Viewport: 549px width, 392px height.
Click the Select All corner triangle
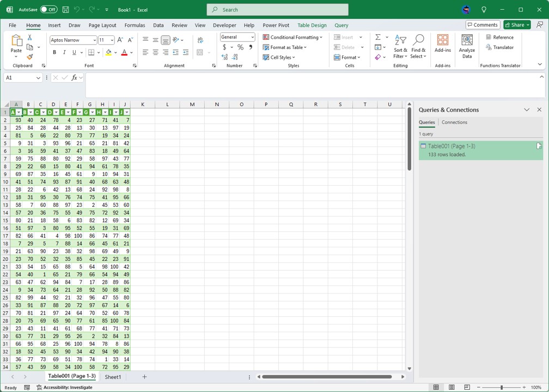5,105
